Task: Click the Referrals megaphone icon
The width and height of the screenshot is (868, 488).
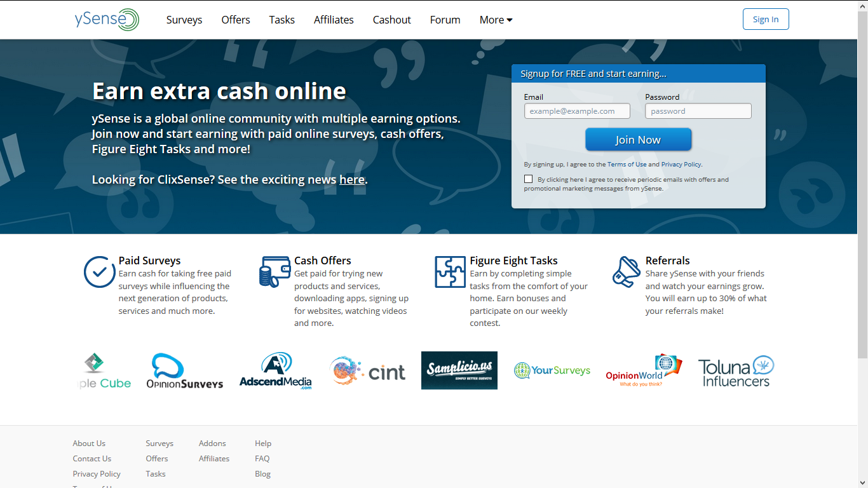Action: coord(627,272)
